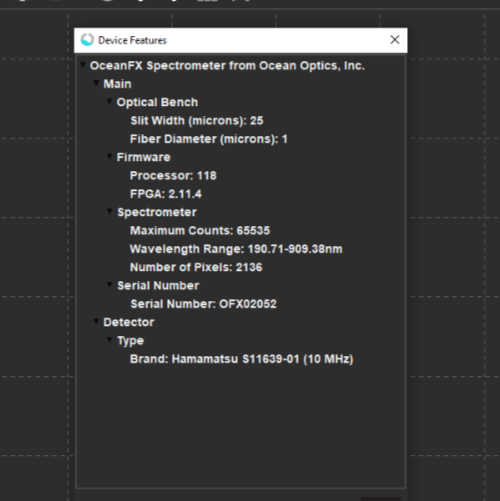Collapse the Detector node
The width and height of the screenshot is (500, 501).
(96, 321)
